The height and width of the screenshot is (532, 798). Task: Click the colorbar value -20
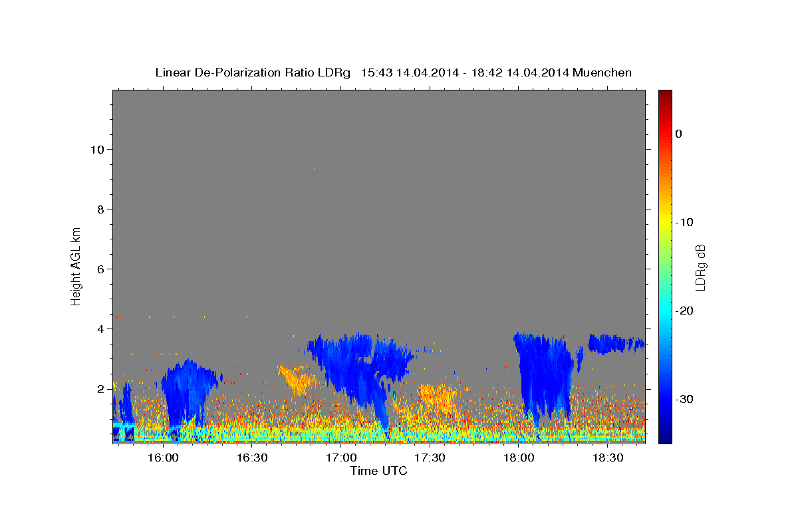685,311
